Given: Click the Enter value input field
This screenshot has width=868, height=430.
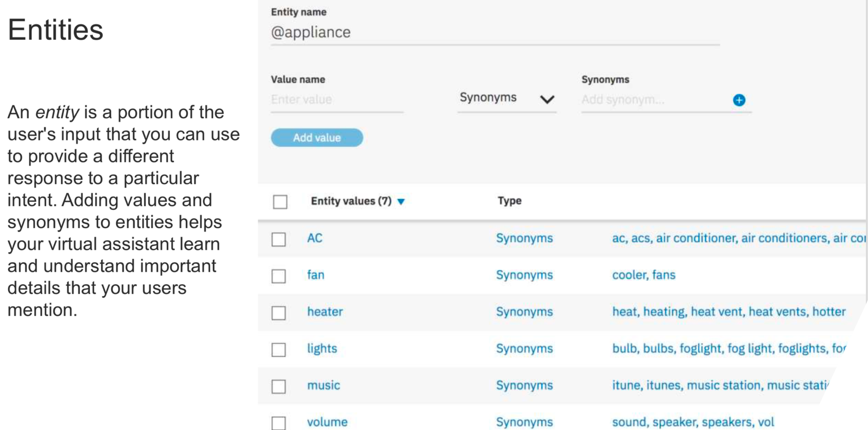Looking at the screenshot, I should click(336, 100).
